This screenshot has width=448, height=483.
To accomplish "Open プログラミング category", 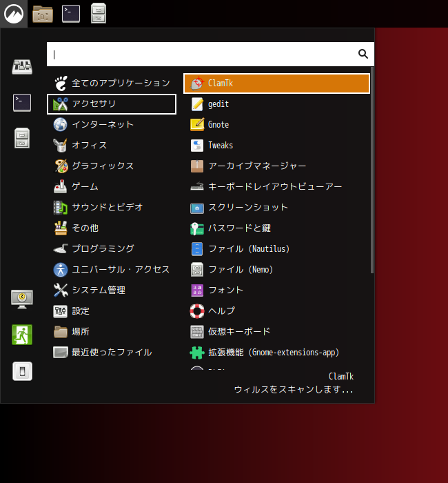I will (112, 249).
